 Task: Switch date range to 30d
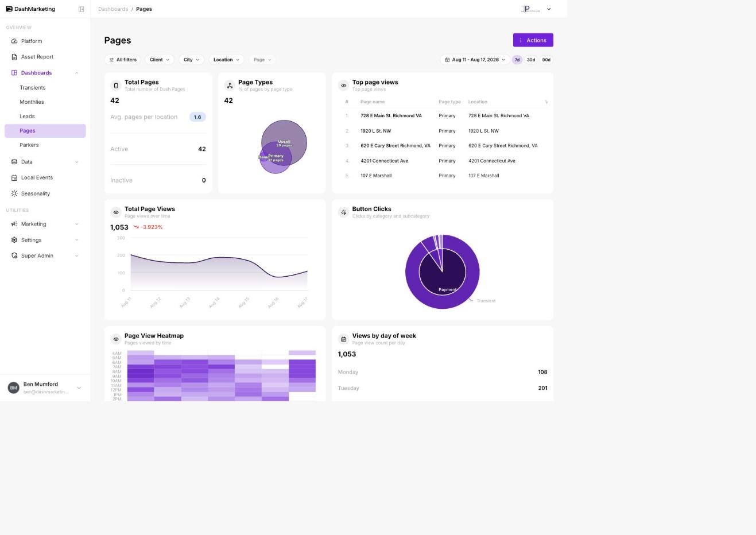click(531, 60)
